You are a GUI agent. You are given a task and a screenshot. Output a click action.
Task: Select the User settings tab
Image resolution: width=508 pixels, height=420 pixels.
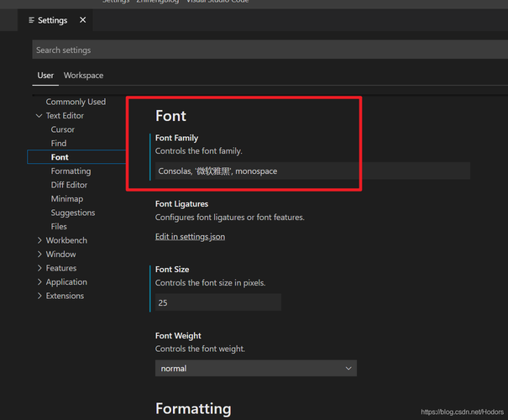(x=45, y=76)
